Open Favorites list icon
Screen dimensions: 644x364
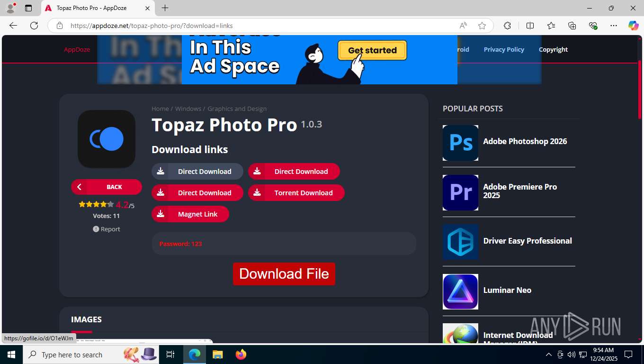[x=551, y=26]
